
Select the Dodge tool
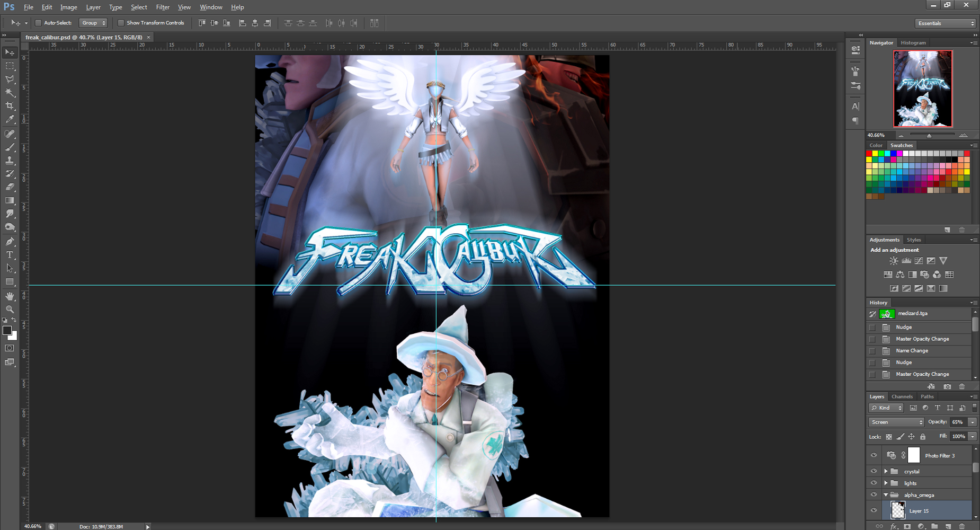click(x=10, y=227)
